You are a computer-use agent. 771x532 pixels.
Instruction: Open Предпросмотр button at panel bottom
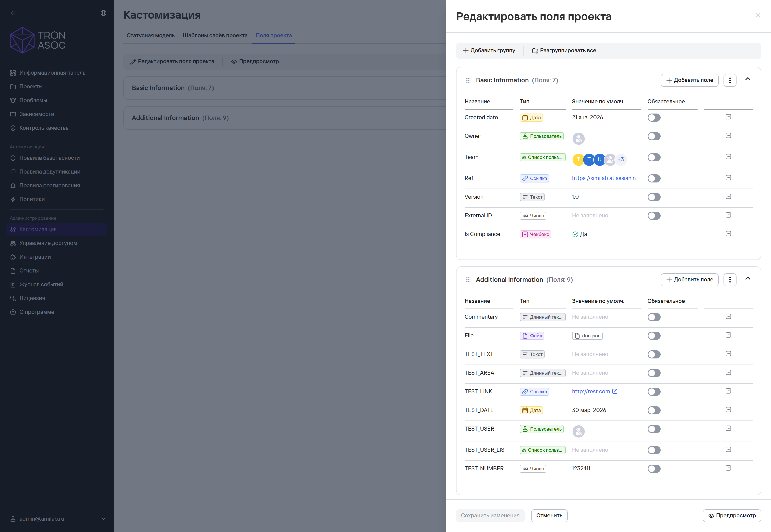click(732, 516)
